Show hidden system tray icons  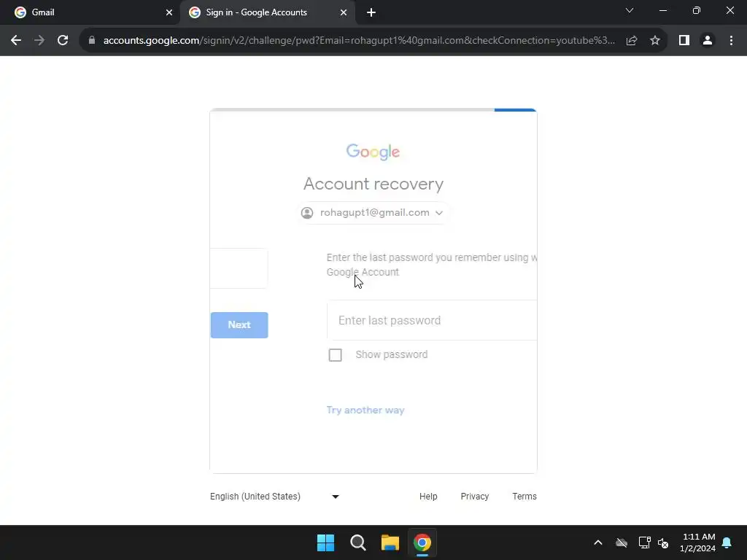tap(598, 542)
